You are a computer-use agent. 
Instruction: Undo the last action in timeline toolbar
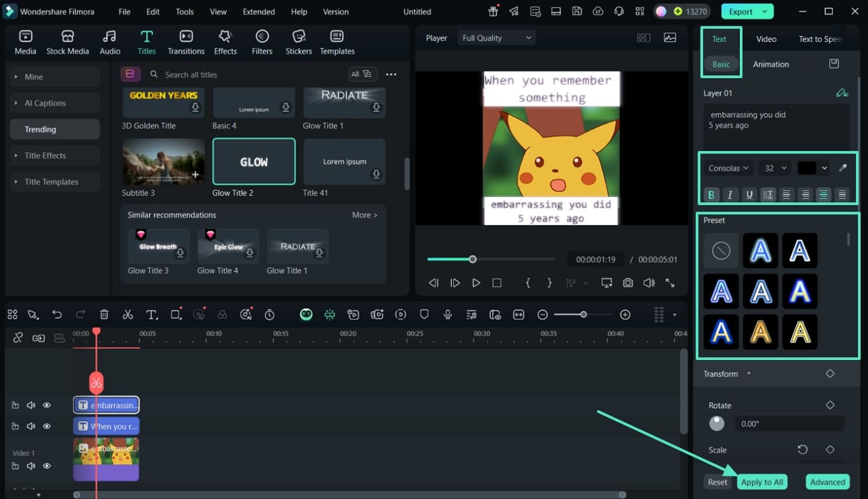pyautogui.click(x=57, y=315)
